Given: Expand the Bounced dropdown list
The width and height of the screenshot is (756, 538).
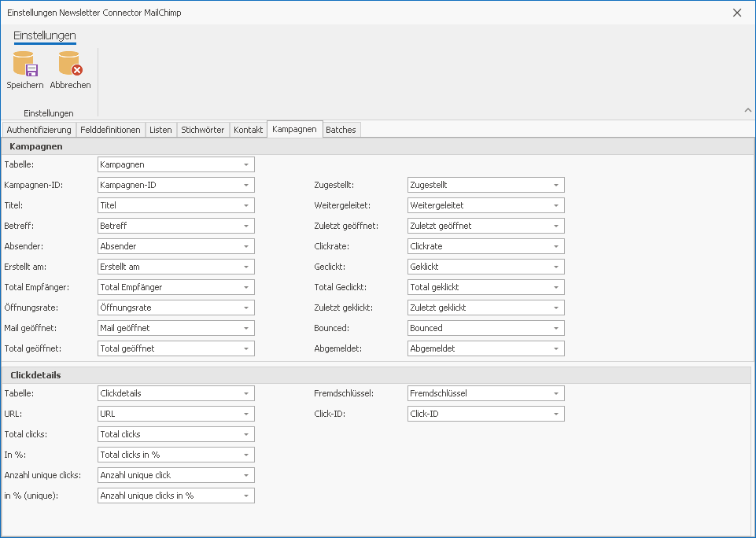Looking at the screenshot, I should (556, 329).
